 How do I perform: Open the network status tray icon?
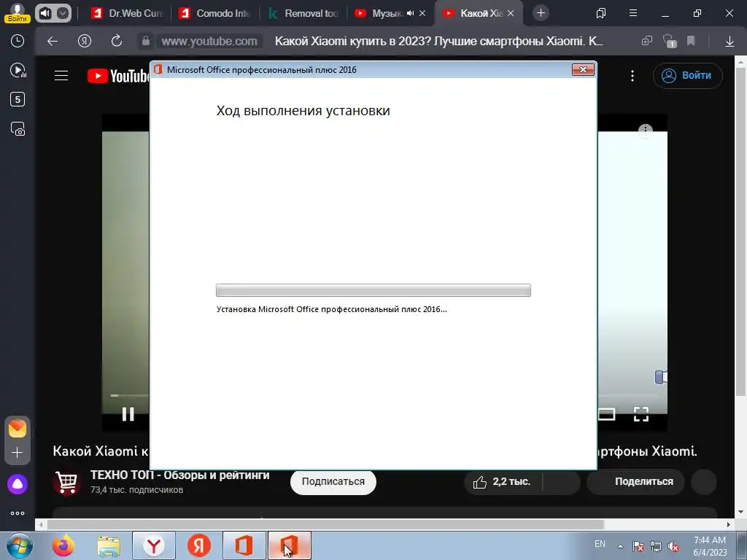point(656,546)
